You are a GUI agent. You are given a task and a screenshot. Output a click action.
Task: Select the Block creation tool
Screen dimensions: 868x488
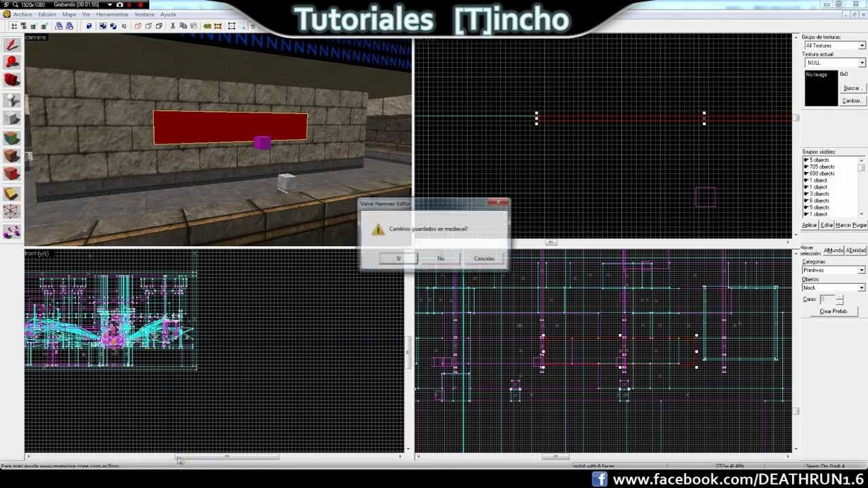click(12, 119)
